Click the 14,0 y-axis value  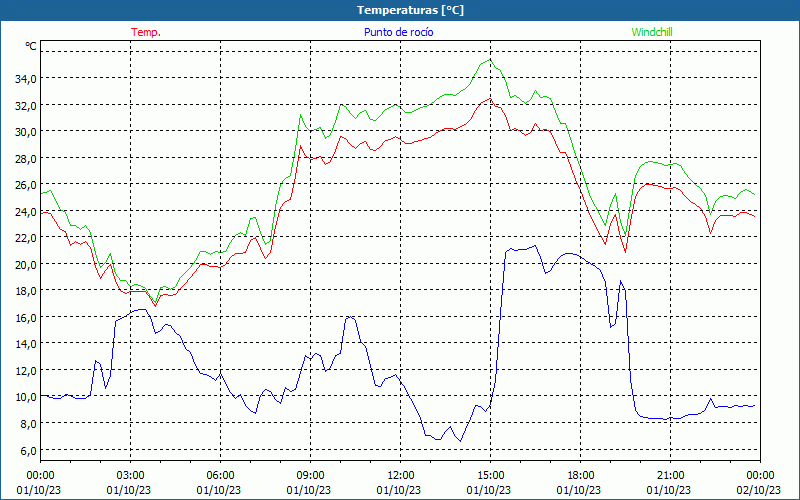[25, 343]
